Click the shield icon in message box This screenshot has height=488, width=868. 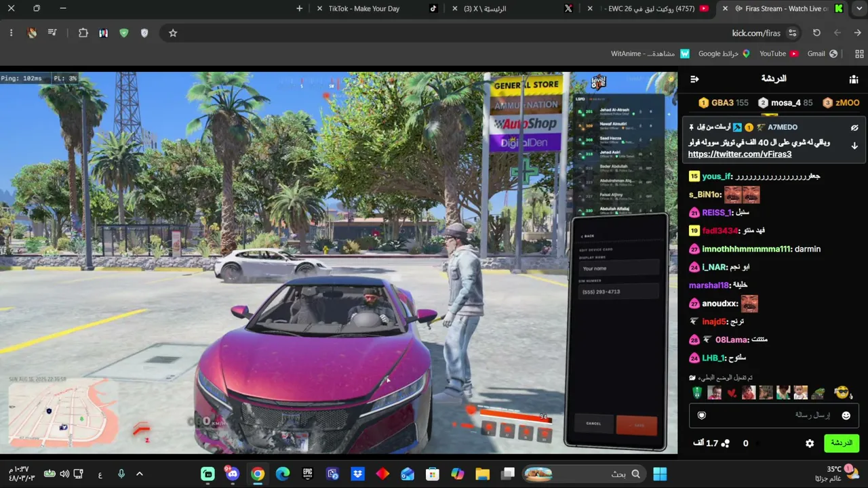click(x=702, y=415)
